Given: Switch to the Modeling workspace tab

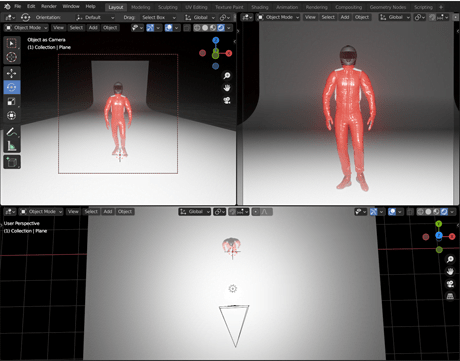Looking at the screenshot, I should point(141,7).
